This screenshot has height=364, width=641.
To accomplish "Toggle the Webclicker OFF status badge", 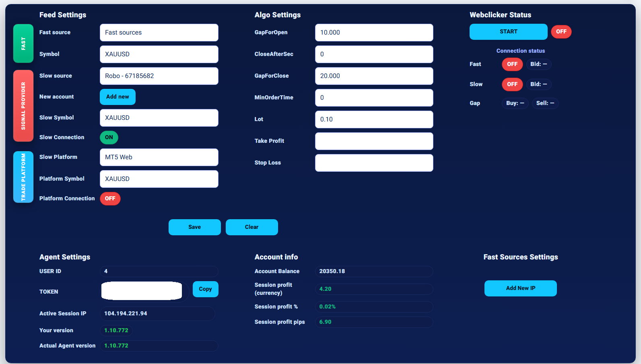I will click(561, 32).
